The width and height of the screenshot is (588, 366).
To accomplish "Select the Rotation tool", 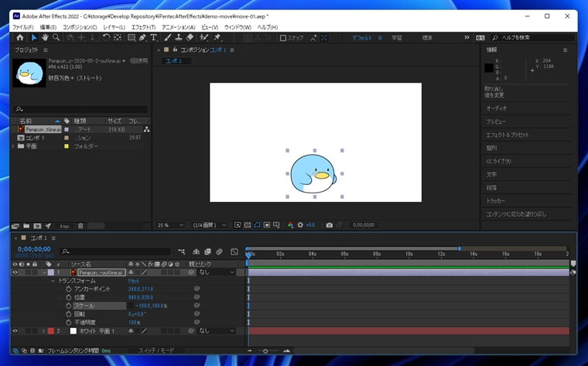I will 107,37.
